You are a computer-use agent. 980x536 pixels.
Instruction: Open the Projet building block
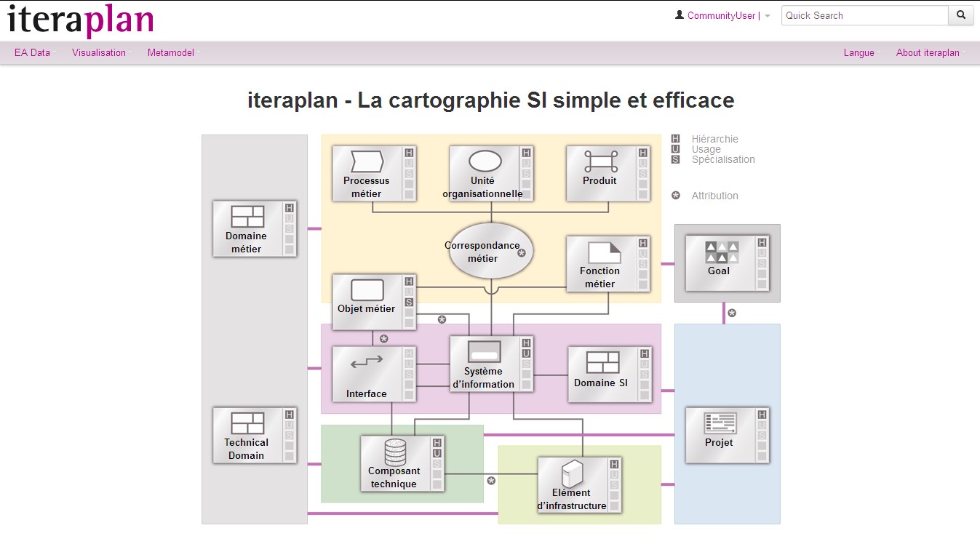coord(728,436)
